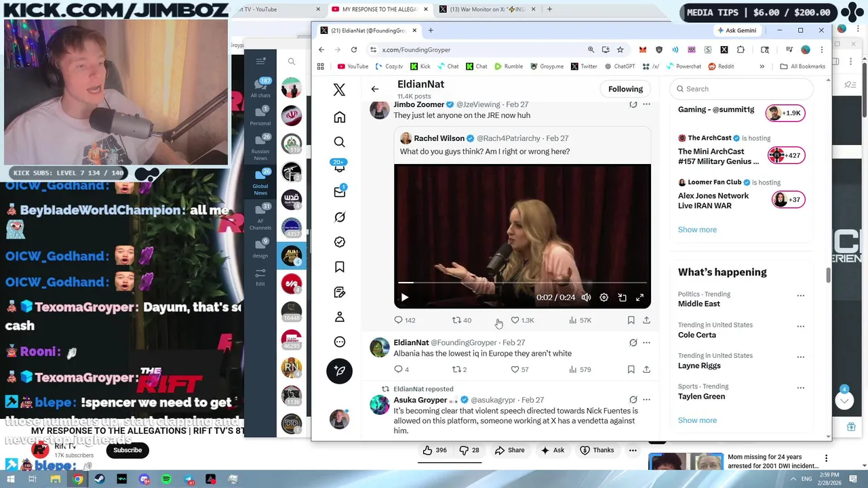The width and height of the screenshot is (868, 488).
Task: Bookmark the Jimbo Zoomer post
Action: pyautogui.click(x=631, y=320)
